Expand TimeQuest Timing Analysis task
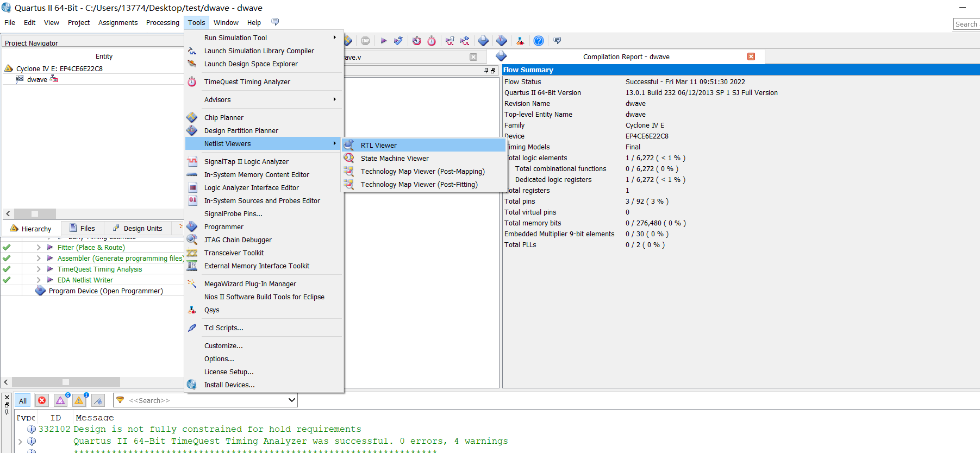The width and height of the screenshot is (980, 453). [39, 269]
